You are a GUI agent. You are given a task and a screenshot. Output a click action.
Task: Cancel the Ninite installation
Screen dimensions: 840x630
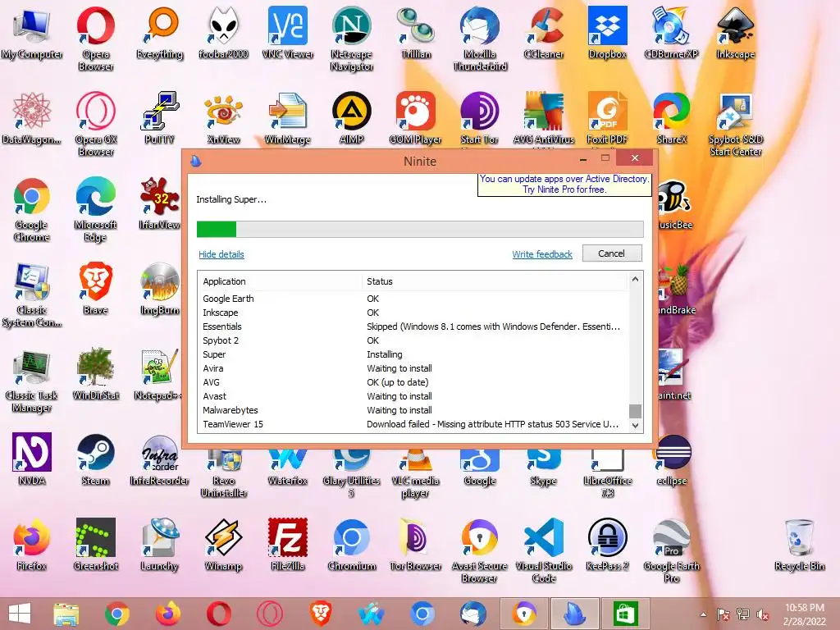point(611,253)
